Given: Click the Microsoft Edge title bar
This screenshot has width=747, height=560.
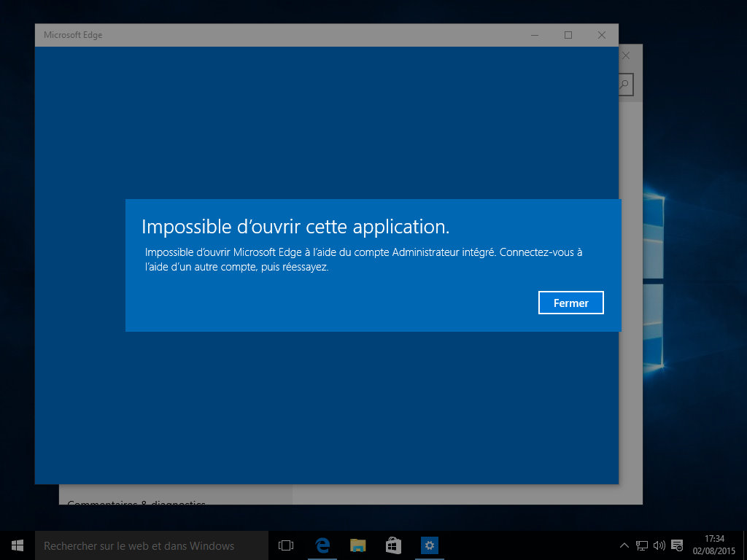Looking at the screenshot, I should point(292,35).
